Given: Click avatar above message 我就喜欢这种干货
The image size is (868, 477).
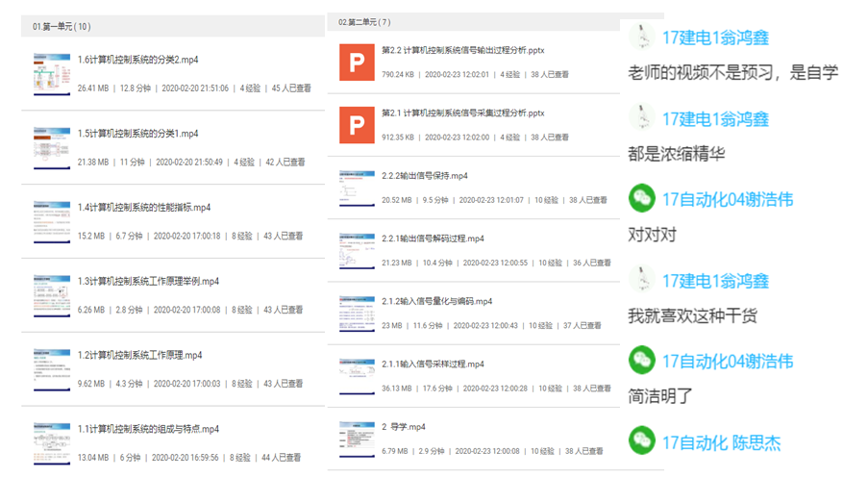Looking at the screenshot, I should (x=642, y=280).
